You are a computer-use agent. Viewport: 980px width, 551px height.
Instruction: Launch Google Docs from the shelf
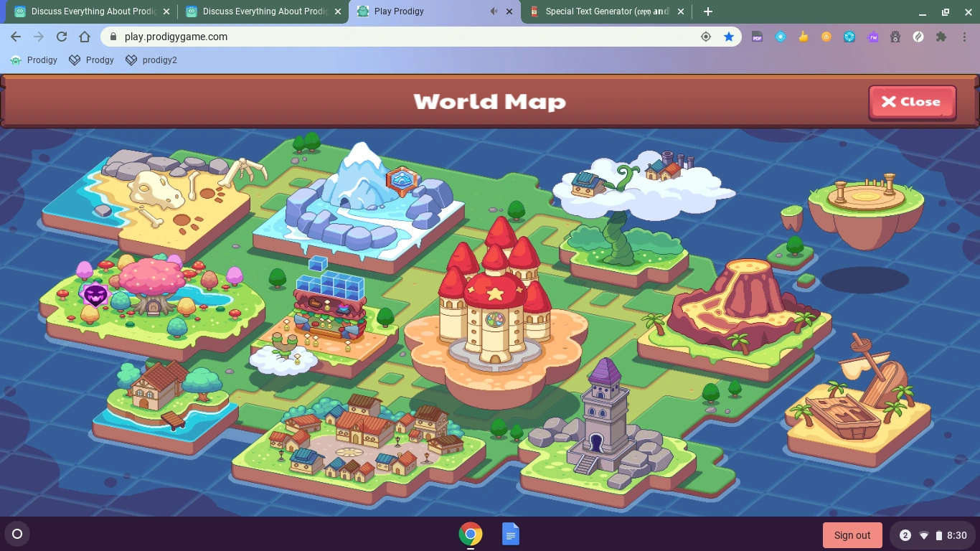pos(511,534)
